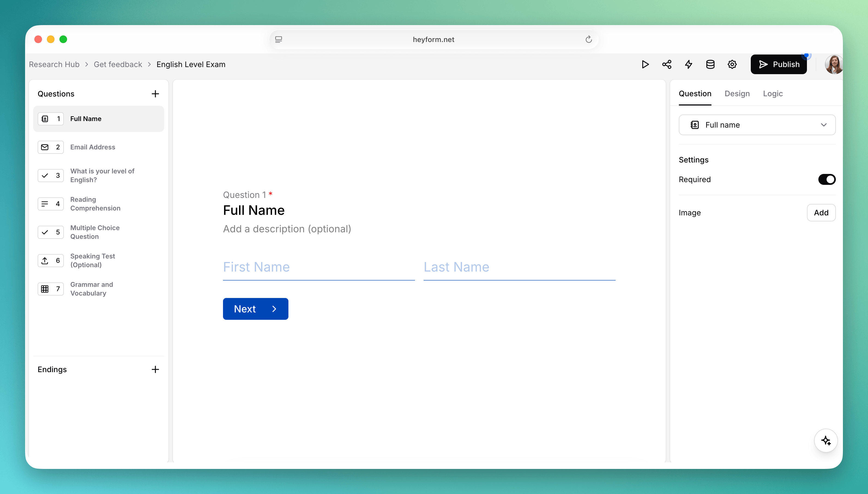Go to Get feedback breadcrumb
This screenshot has width=868, height=494.
click(x=118, y=64)
